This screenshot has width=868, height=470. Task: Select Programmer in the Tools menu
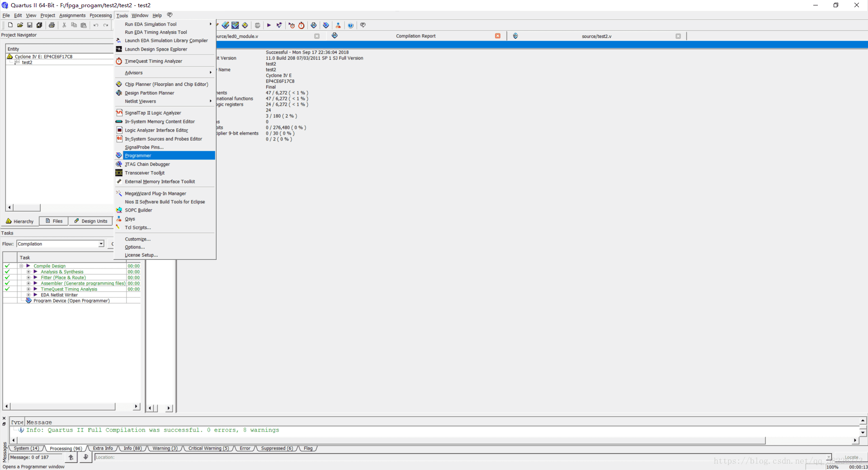pos(165,155)
